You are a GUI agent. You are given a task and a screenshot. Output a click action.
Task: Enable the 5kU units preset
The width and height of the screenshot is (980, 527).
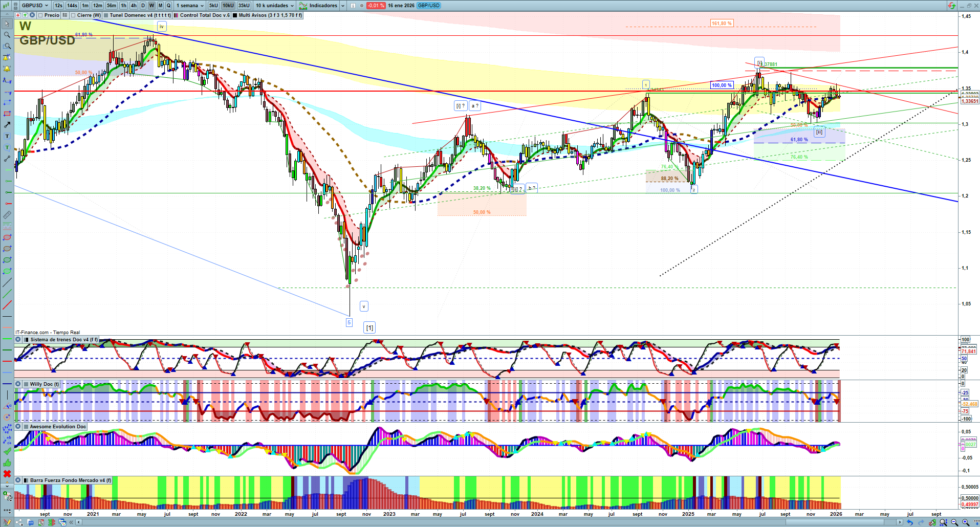(x=213, y=6)
